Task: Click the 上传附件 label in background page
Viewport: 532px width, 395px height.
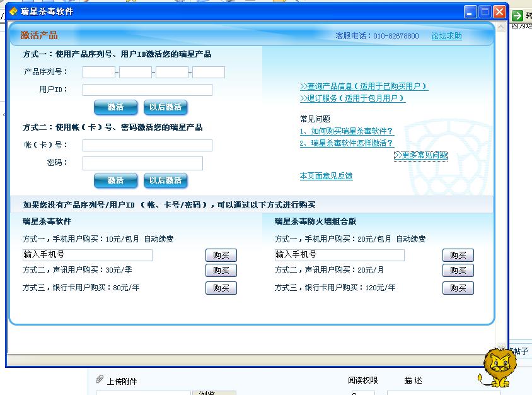Action: [122, 381]
